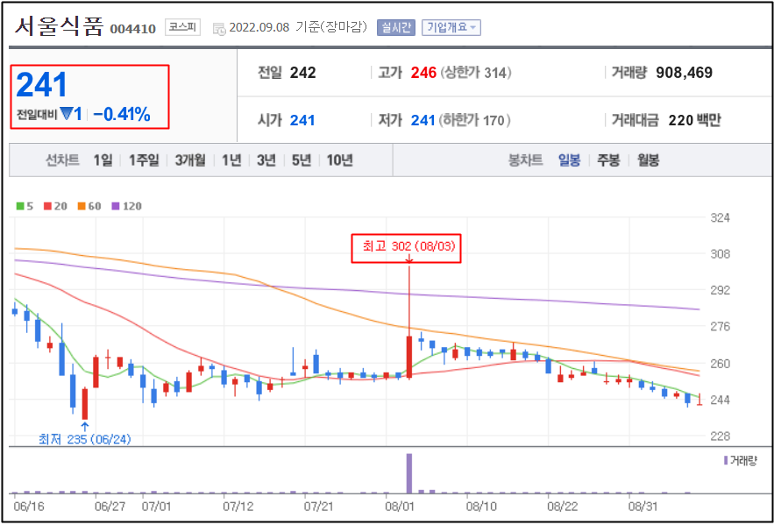Click the 고가 246 value
This screenshot has width=774, height=532.
point(423,73)
